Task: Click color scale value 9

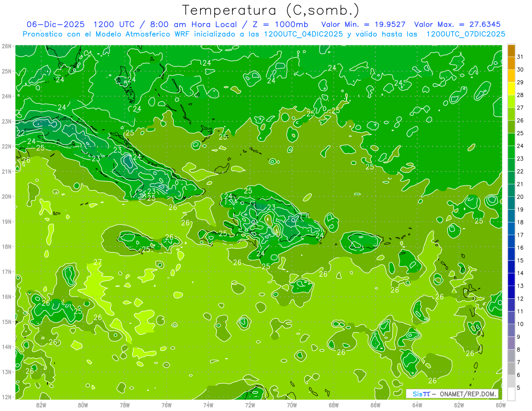Action: click(518, 337)
